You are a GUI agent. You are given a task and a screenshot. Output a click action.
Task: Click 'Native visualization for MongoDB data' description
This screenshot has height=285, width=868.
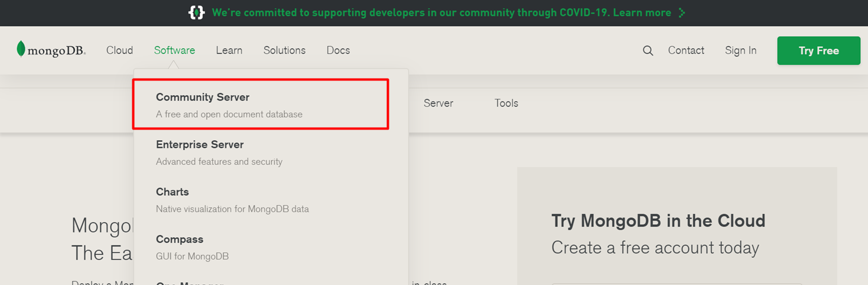[232, 209]
